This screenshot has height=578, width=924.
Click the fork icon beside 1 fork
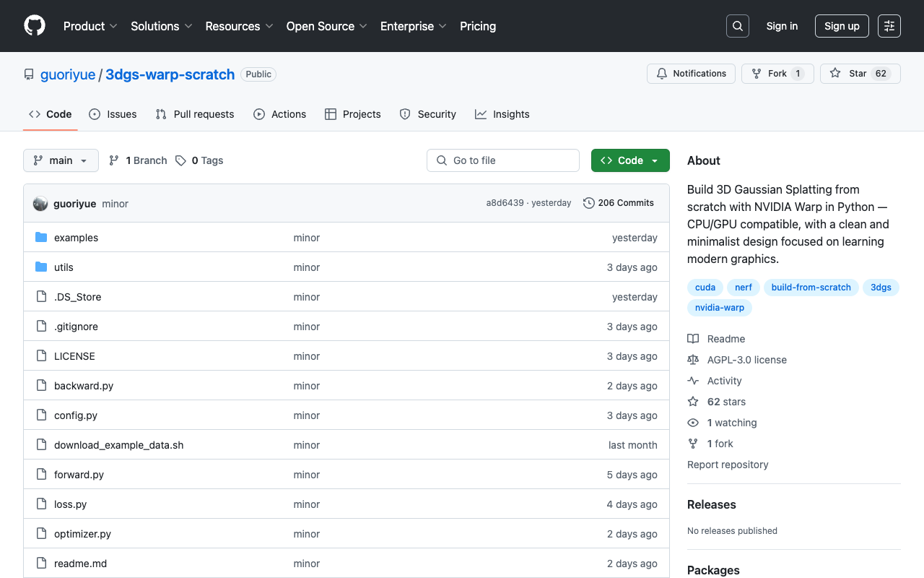pyautogui.click(x=693, y=444)
